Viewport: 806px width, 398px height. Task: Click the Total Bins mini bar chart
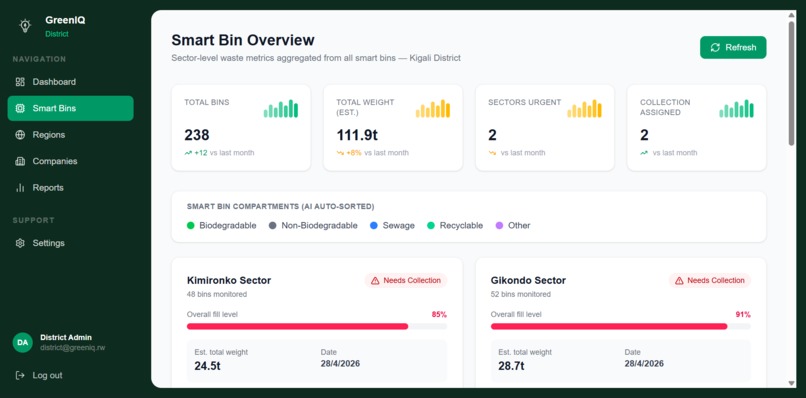pyautogui.click(x=281, y=108)
